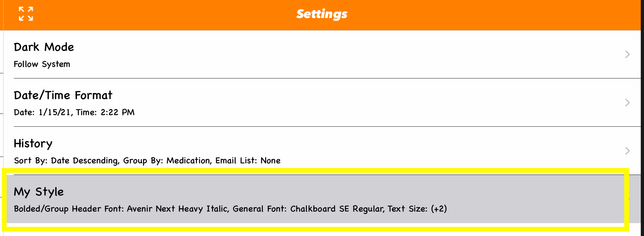Click the History row chevron arrow
The image size is (644, 236).
point(627,151)
